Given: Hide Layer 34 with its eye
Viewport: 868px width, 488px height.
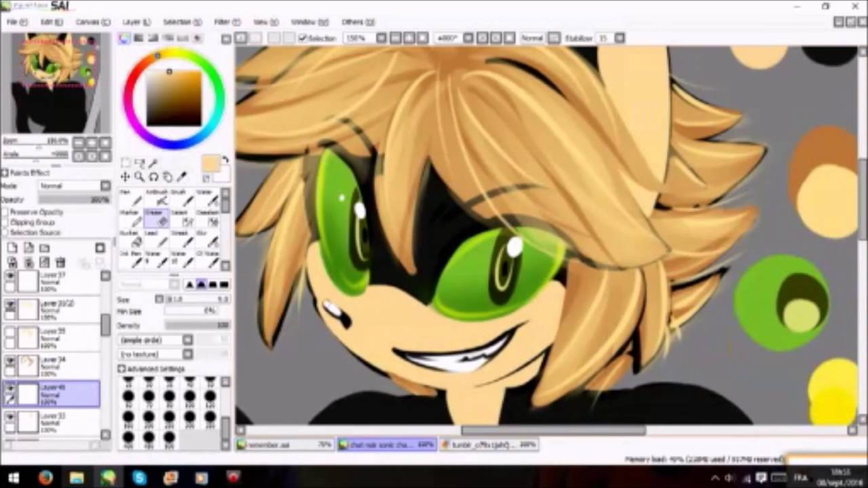Looking at the screenshot, I should click(x=10, y=361).
